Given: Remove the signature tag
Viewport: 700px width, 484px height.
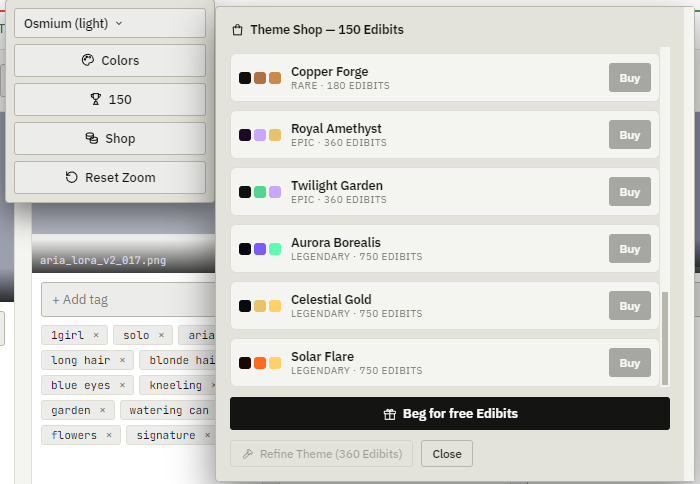Looking at the screenshot, I should click(x=208, y=435).
